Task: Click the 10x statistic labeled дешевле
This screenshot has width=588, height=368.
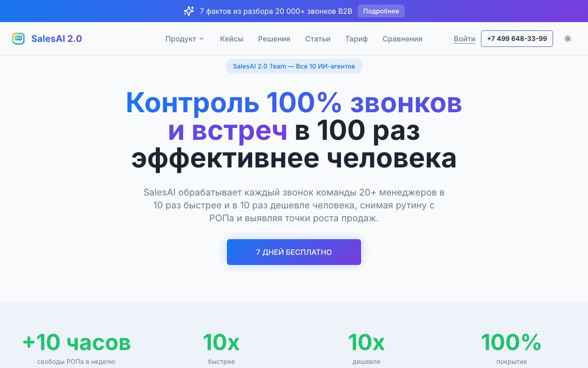Action: point(367,342)
